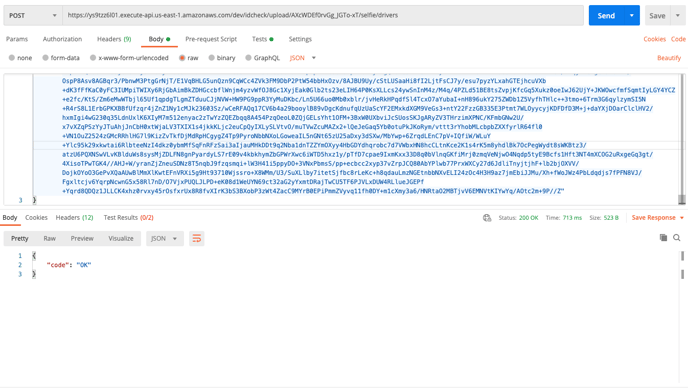Select the raw body type radio
This screenshot has height=388, width=688.
tap(182, 57)
